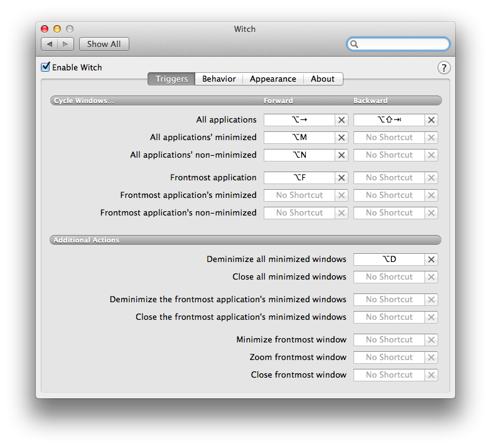Click the search magnifier icon

pyautogui.click(x=354, y=44)
